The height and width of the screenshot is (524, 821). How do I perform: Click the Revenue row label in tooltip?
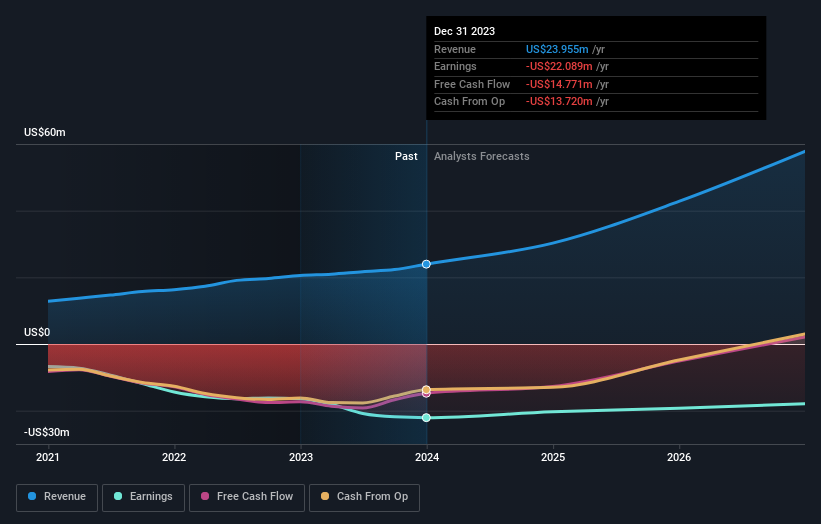click(455, 49)
